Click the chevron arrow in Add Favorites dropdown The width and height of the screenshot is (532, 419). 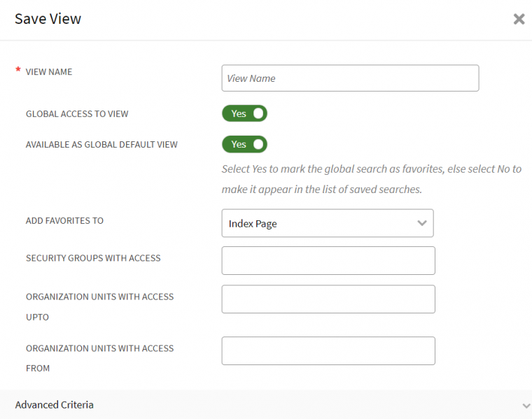[x=421, y=223]
